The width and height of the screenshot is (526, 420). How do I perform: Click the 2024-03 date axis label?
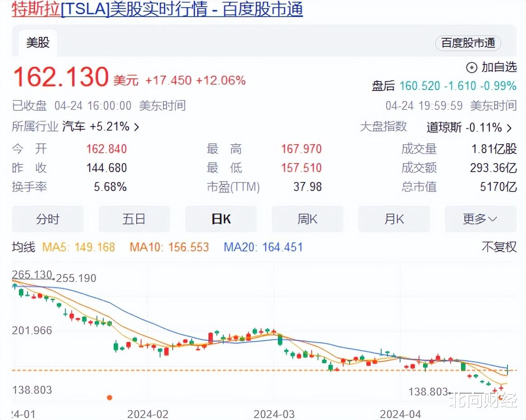[274, 414]
